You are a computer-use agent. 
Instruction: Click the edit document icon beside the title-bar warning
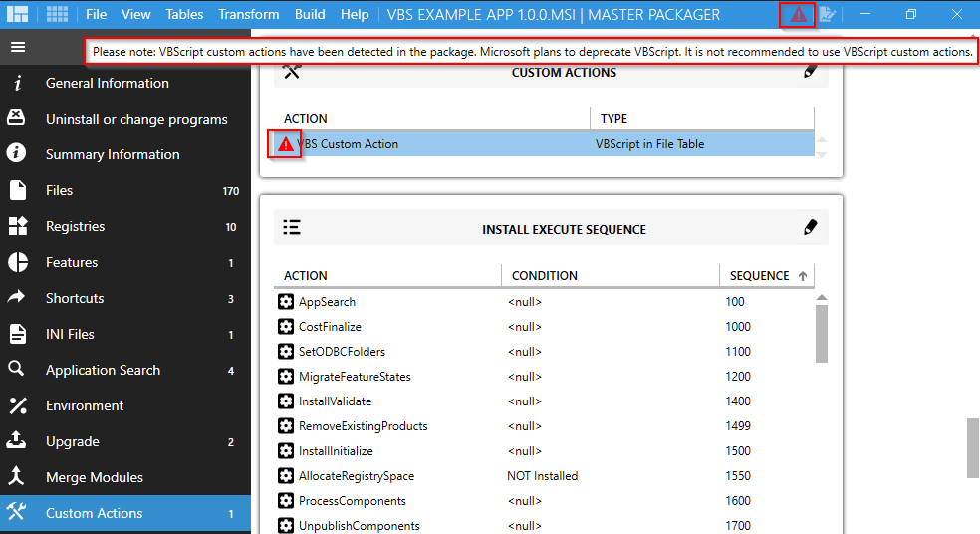pos(828,14)
